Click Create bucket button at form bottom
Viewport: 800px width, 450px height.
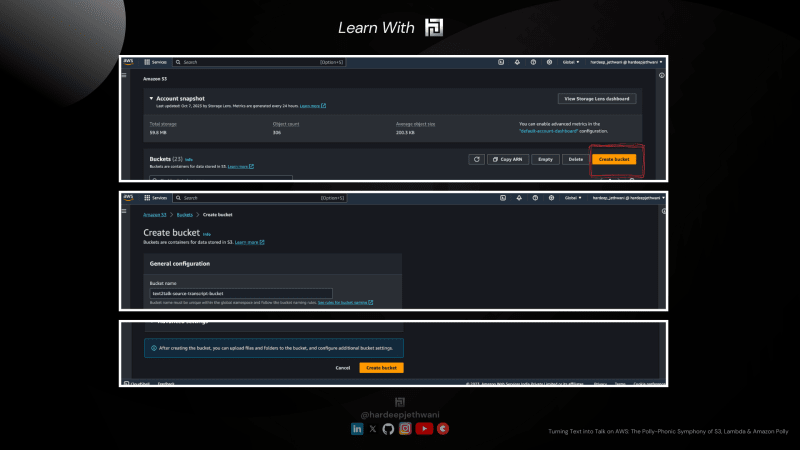click(x=381, y=368)
